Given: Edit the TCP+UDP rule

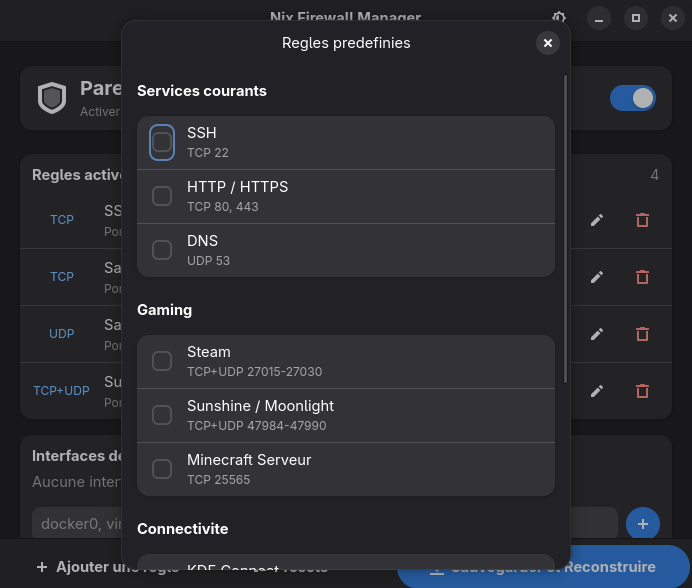Looking at the screenshot, I should tap(597, 391).
